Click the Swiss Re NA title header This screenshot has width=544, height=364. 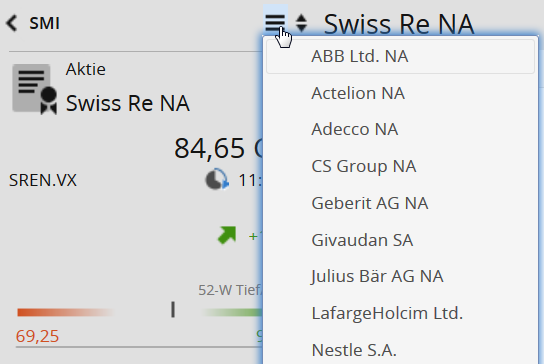tap(399, 24)
